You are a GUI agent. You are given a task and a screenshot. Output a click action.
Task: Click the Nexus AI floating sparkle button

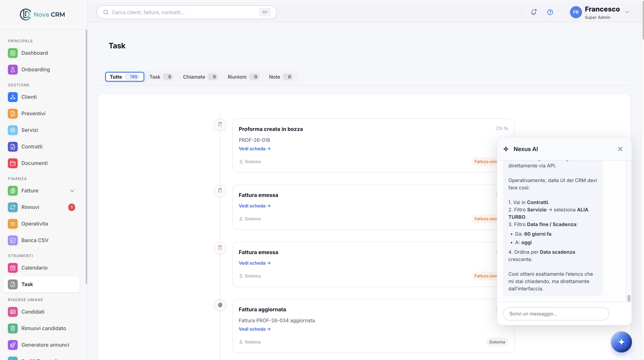[x=621, y=342]
